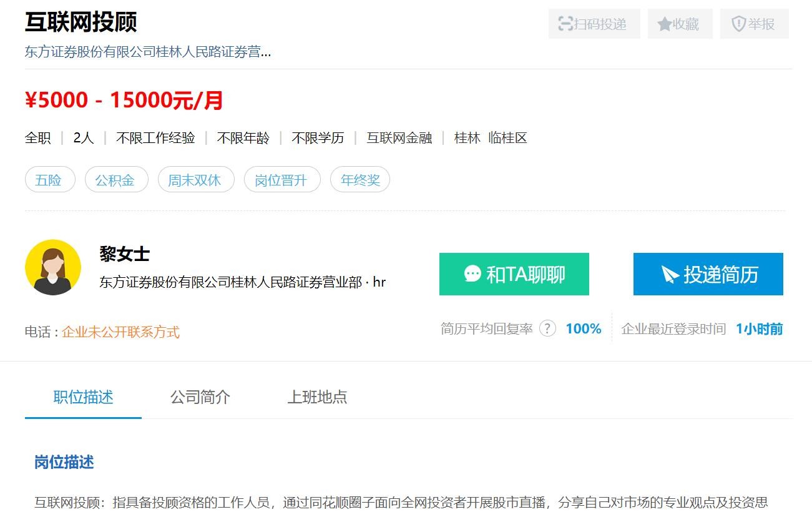Click the 100% reply rate value
Viewport: 812px width, 517px height.
584,329
